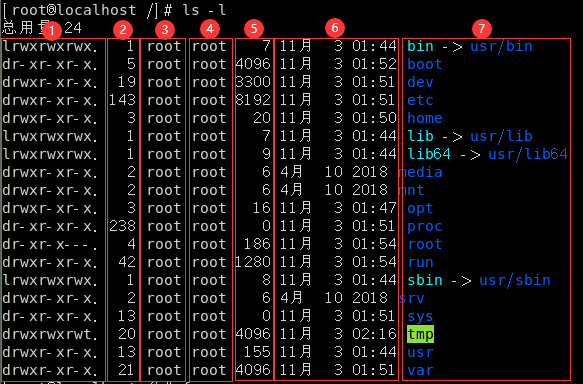Click the green-highlighted "tmp" directory name
This screenshot has width=583, height=384.
pos(421,334)
